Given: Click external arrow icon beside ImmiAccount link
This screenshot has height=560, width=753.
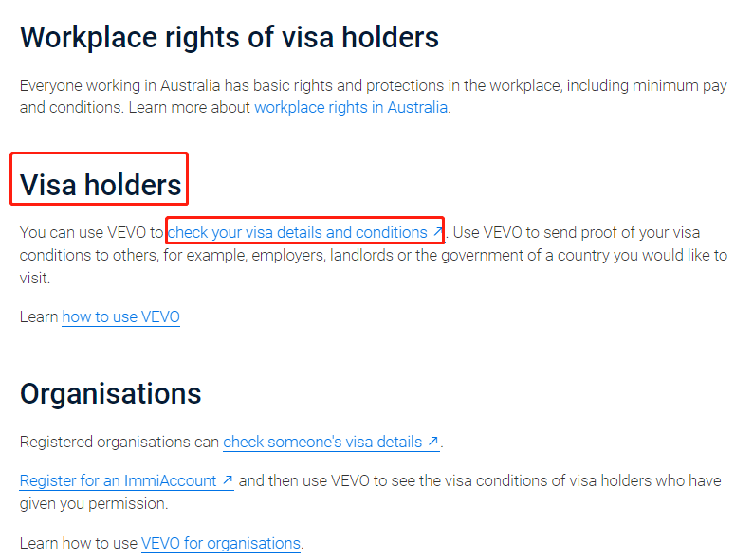Looking at the screenshot, I should pos(228,479).
